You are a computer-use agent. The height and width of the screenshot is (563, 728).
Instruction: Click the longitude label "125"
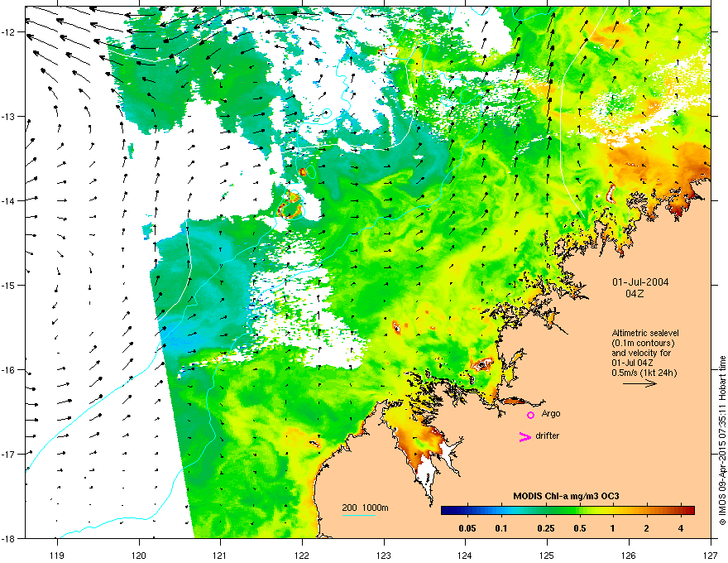pos(547,555)
